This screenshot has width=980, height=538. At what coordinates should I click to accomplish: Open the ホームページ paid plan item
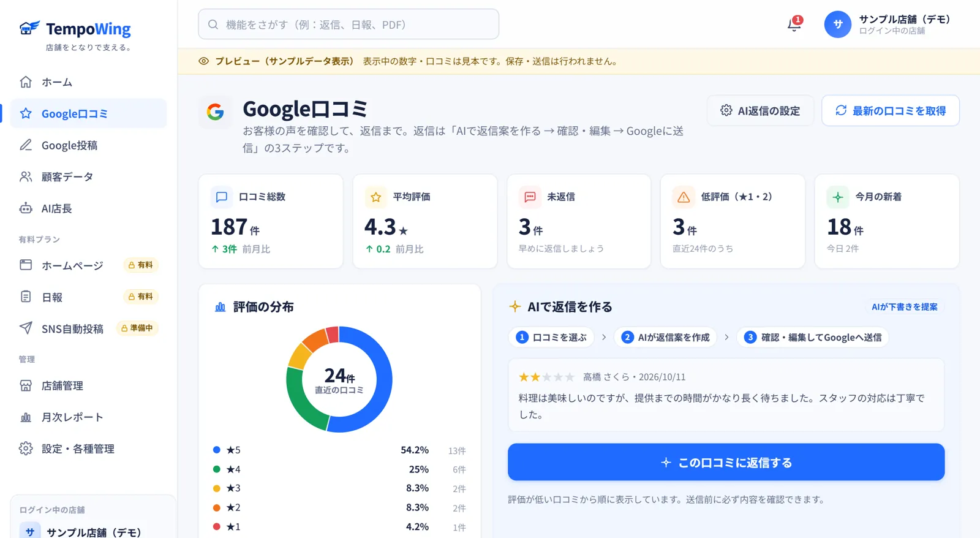coord(88,265)
